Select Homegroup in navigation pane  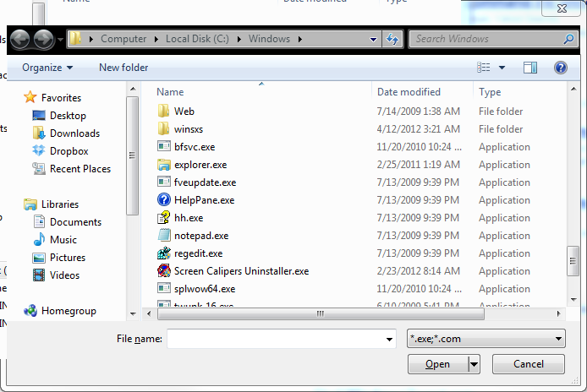tap(69, 311)
